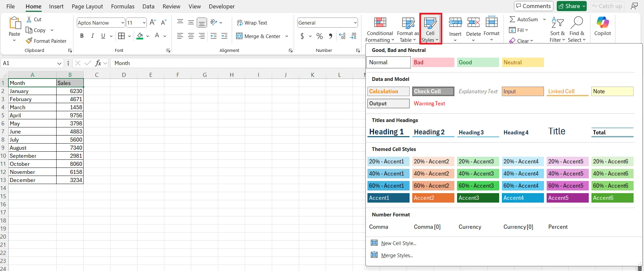Click the Comments button
Image resolution: width=644 pixels, height=271 pixels.
click(534, 6)
